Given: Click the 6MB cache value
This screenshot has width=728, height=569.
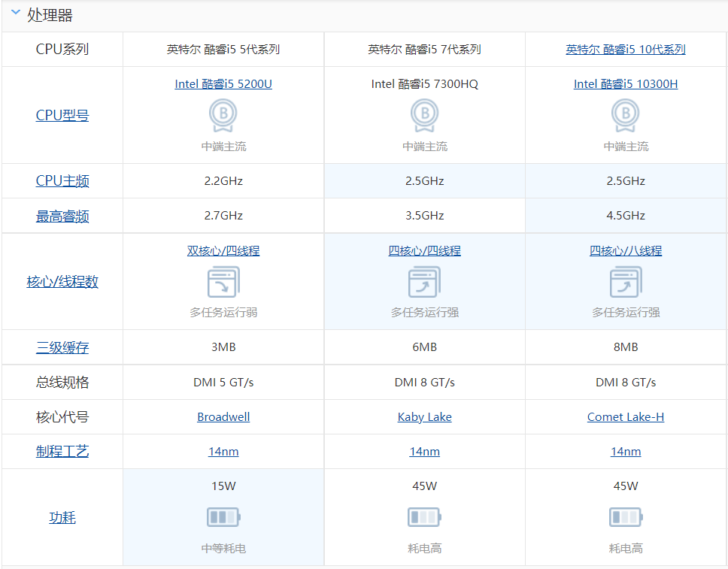Looking at the screenshot, I should pos(424,347).
